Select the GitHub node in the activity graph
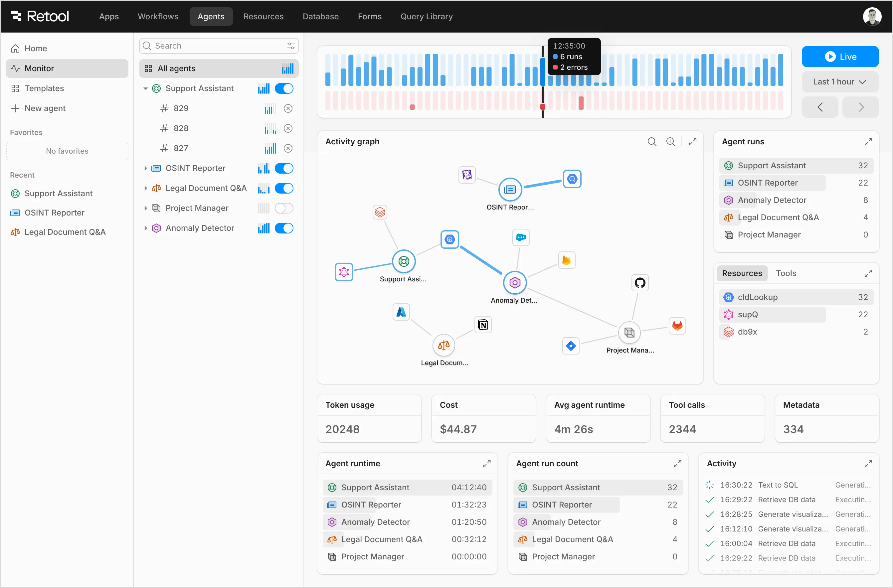Screen dimensions: 893x588 [x=639, y=283]
